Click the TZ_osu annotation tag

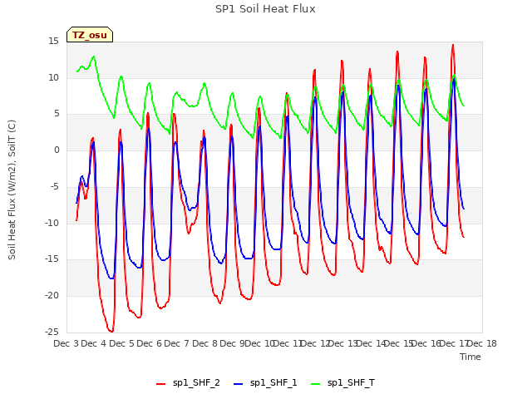pos(90,35)
